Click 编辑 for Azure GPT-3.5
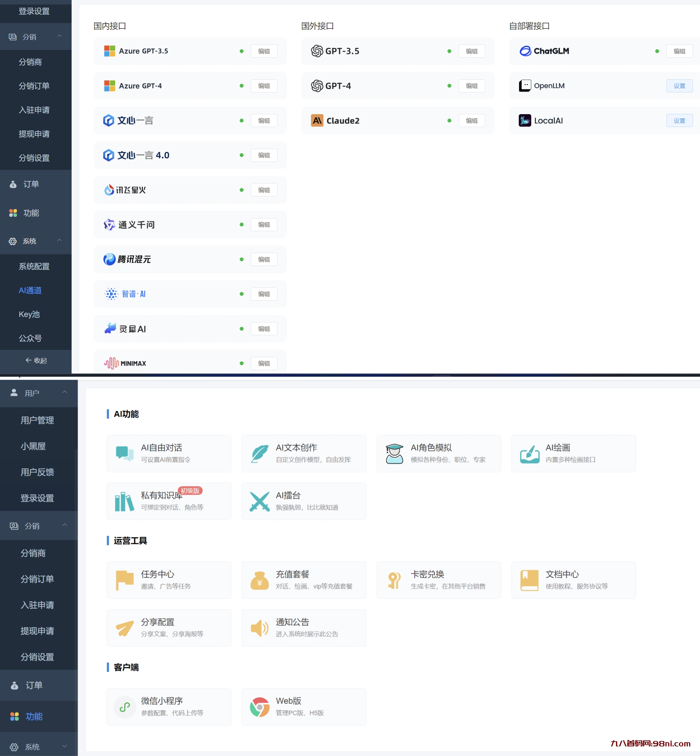This screenshot has width=700, height=756. [264, 51]
